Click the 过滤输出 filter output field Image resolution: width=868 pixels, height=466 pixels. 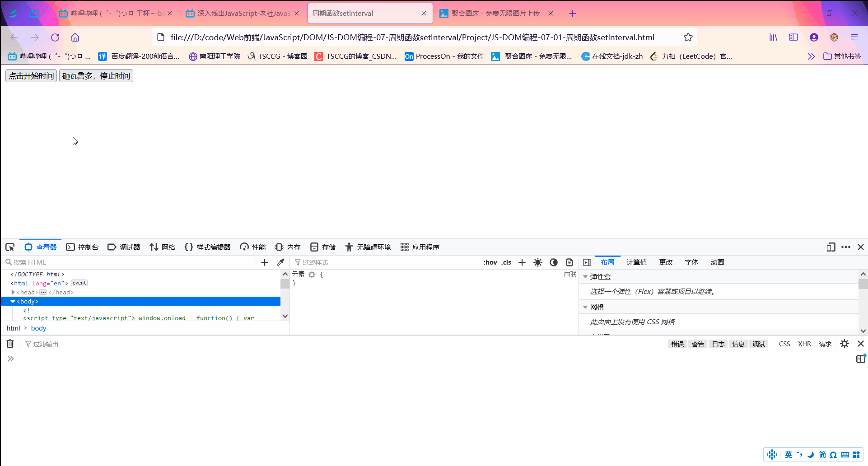[x=343, y=344]
